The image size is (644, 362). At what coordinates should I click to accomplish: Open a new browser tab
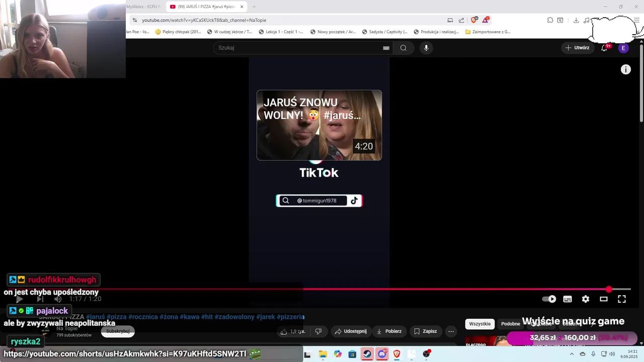(x=254, y=7)
